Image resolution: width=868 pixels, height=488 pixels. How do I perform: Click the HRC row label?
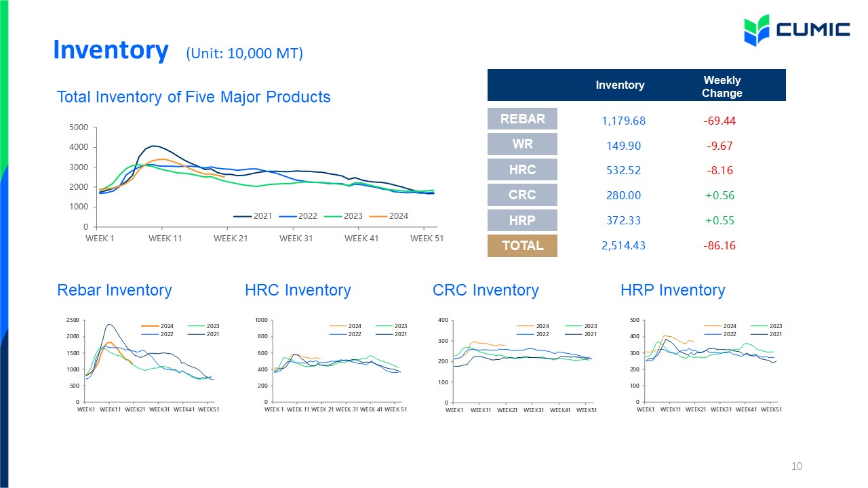tap(522, 169)
